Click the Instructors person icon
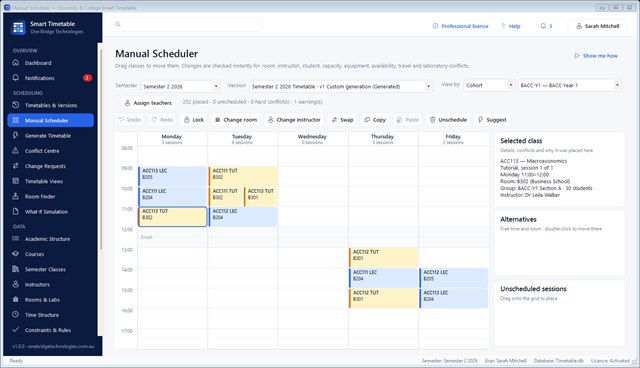640x368 pixels. click(x=16, y=284)
